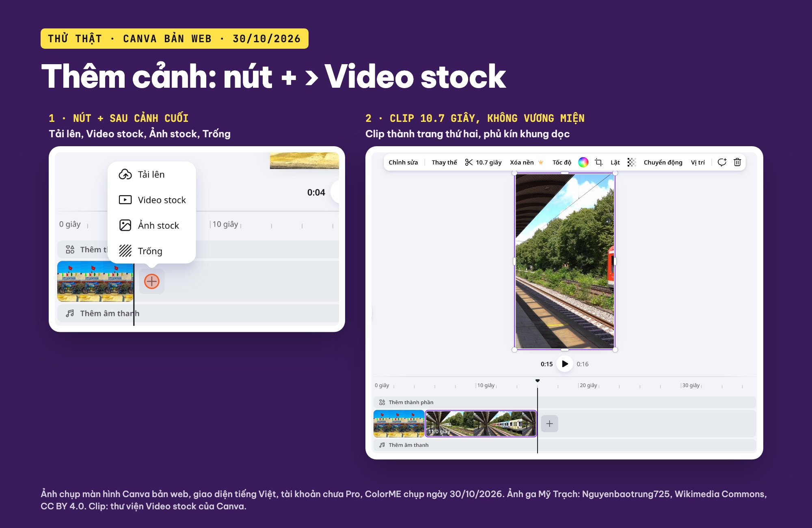This screenshot has height=528, width=812.
Task: Open the checkered transparency icon
Action: click(x=631, y=162)
